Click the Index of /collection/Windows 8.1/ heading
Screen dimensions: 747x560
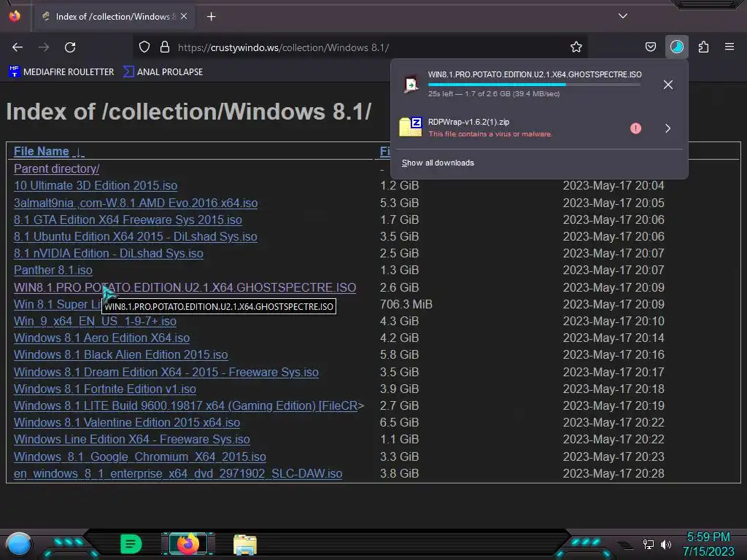pos(189,112)
